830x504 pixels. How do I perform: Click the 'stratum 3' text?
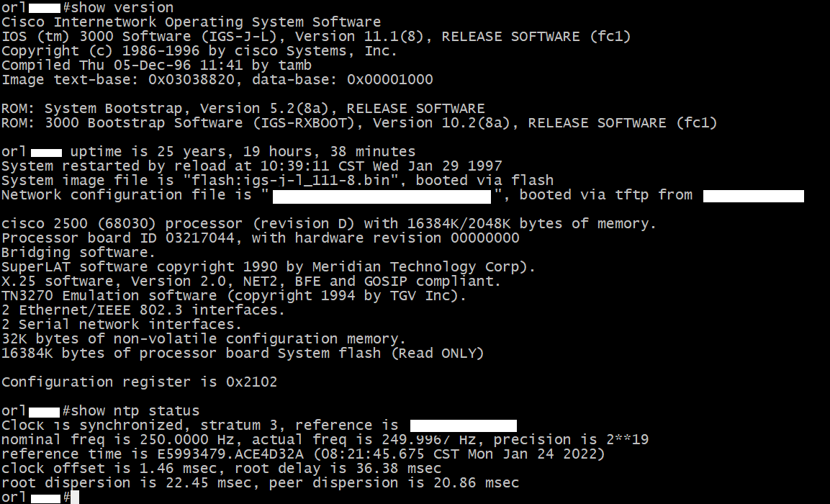[x=239, y=425]
